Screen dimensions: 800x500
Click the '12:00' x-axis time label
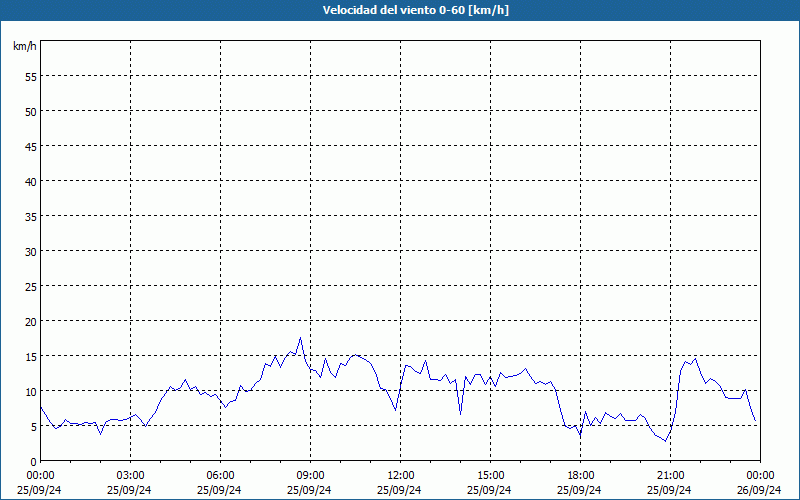pyautogui.click(x=401, y=476)
